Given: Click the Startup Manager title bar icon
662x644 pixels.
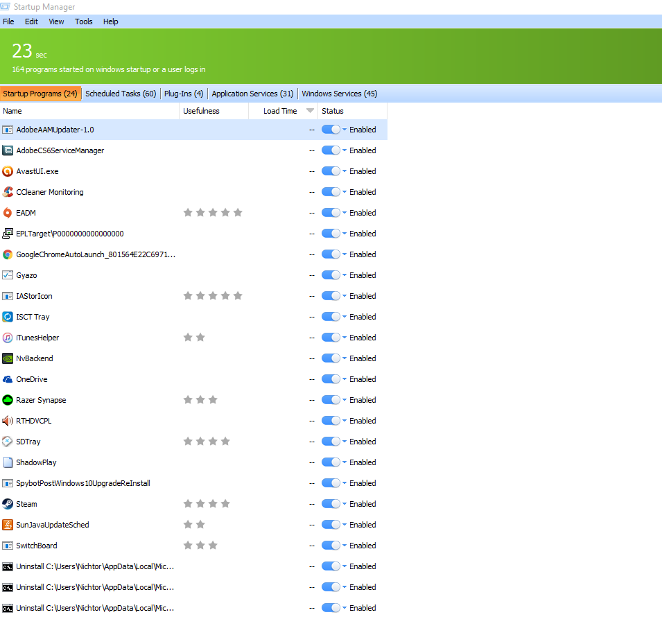Looking at the screenshot, I should [5, 7].
